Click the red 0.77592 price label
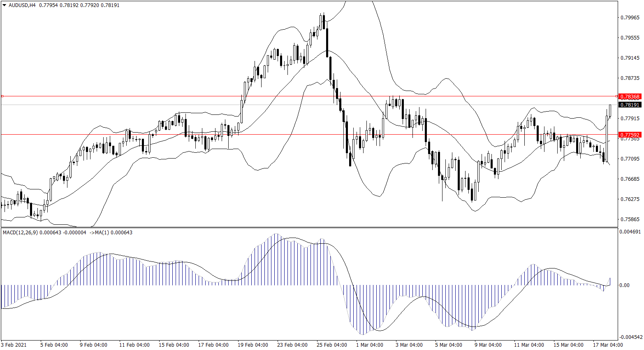The image size is (644, 350). point(630,135)
